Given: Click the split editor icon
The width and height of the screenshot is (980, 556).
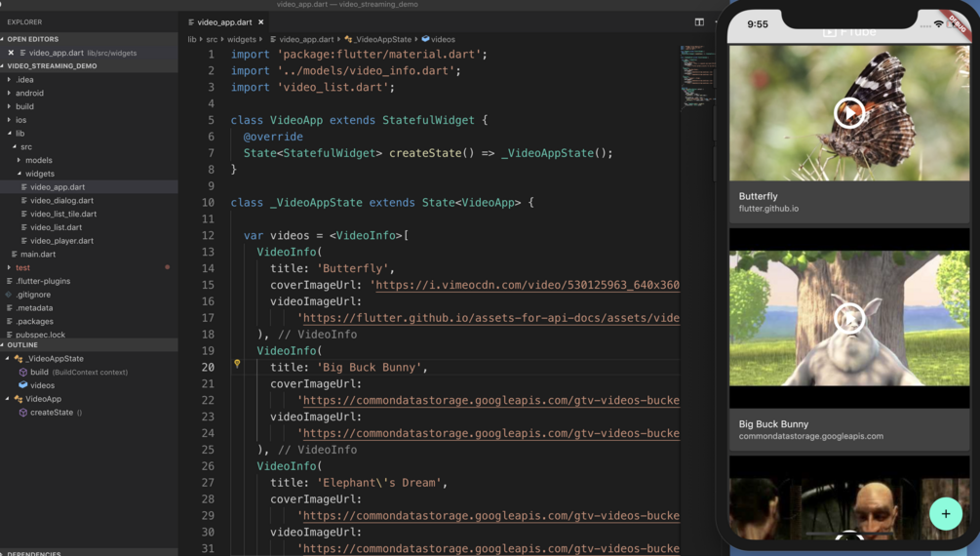Looking at the screenshot, I should pyautogui.click(x=699, y=21).
